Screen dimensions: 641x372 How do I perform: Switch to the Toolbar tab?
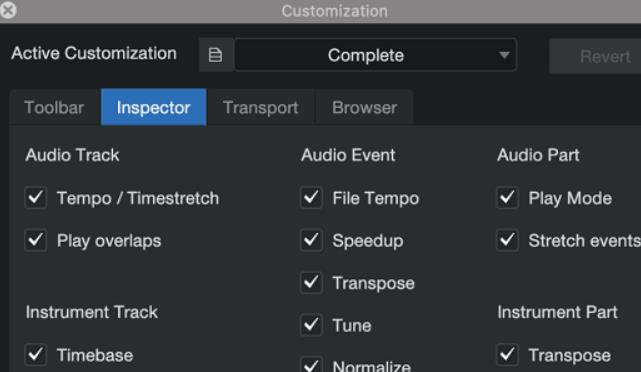pyautogui.click(x=55, y=108)
